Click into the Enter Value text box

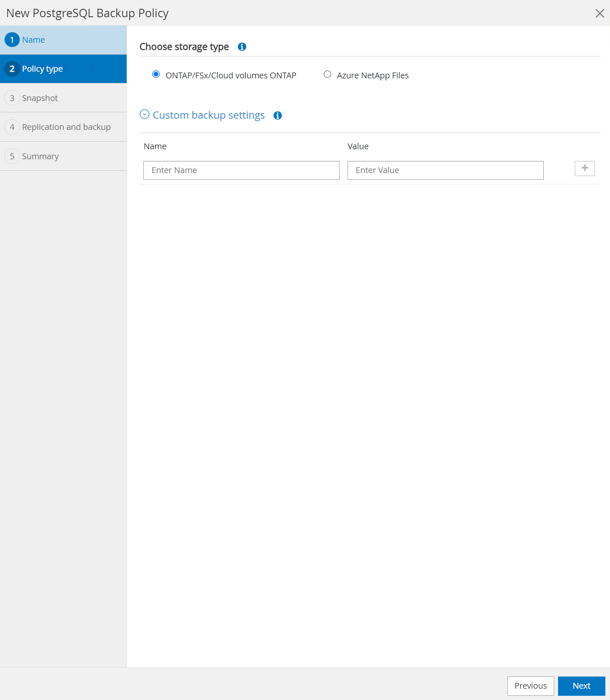click(445, 170)
